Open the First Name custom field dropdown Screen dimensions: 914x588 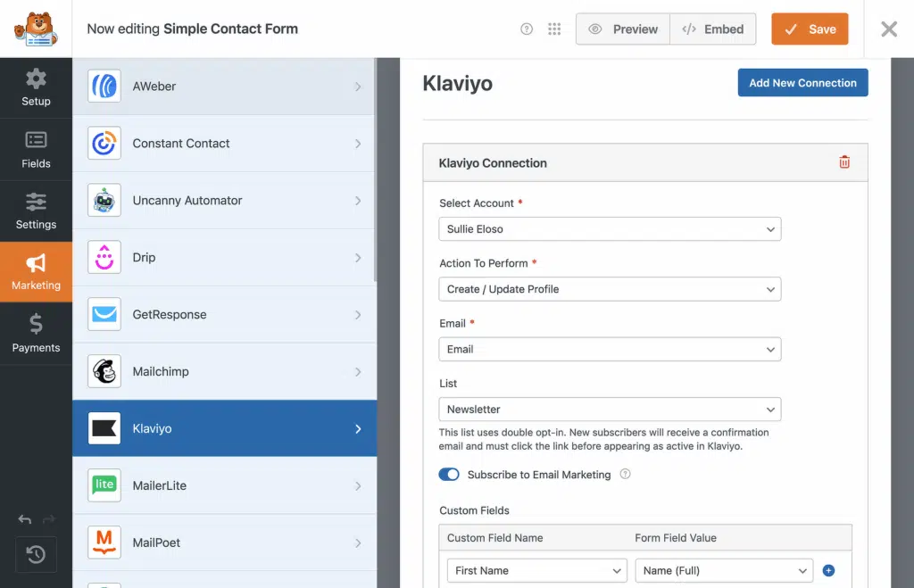536,570
